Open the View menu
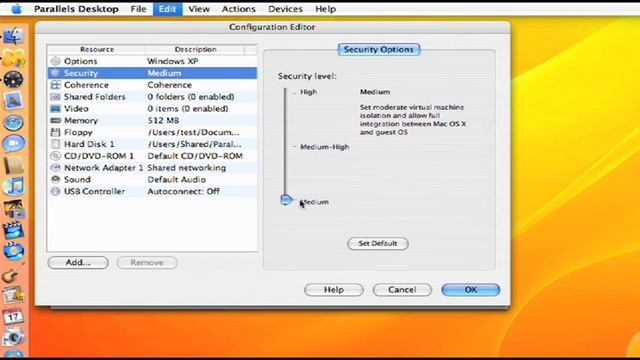 pyautogui.click(x=199, y=9)
